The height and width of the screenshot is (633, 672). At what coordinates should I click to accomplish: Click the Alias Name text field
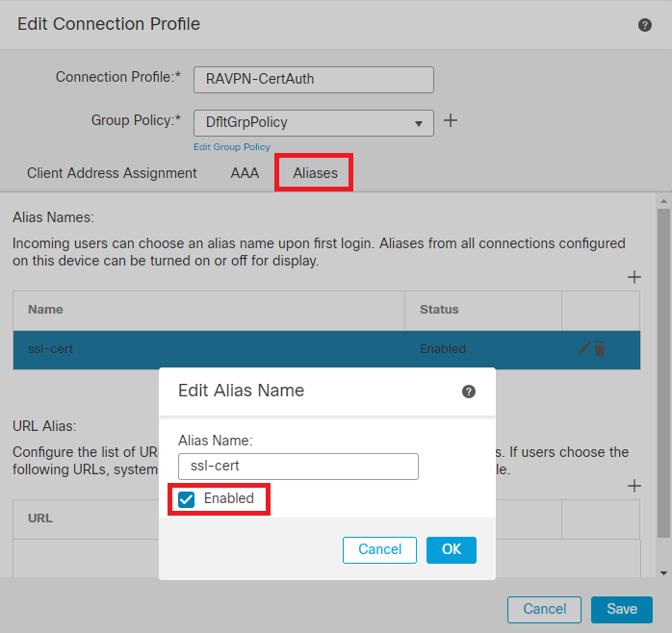[298, 467]
